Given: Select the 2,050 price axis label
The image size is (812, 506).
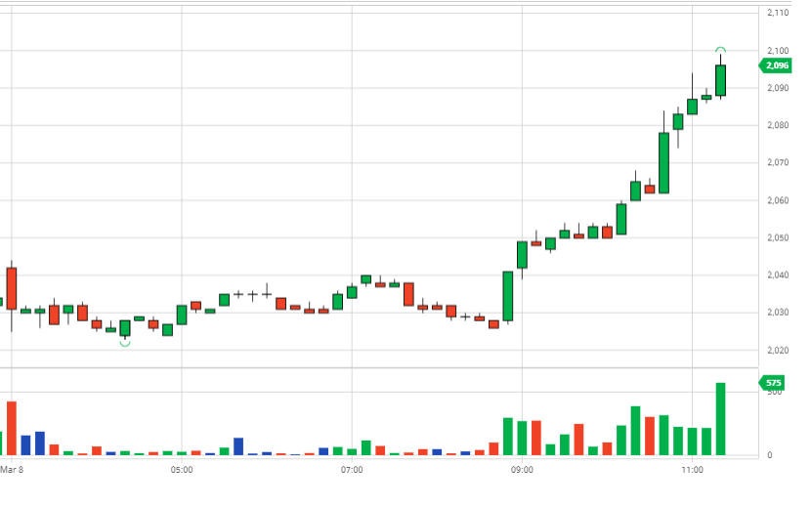Looking at the screenshot, I should (778, 237).
